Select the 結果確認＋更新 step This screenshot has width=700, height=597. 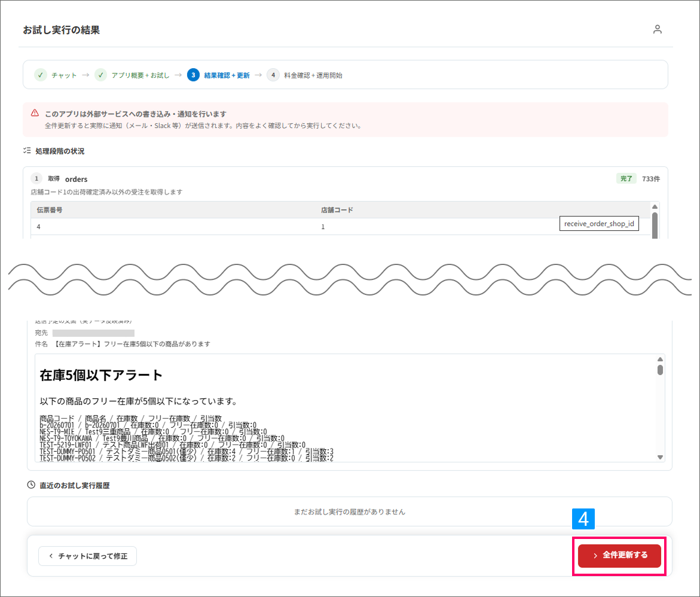coord(227,75)
